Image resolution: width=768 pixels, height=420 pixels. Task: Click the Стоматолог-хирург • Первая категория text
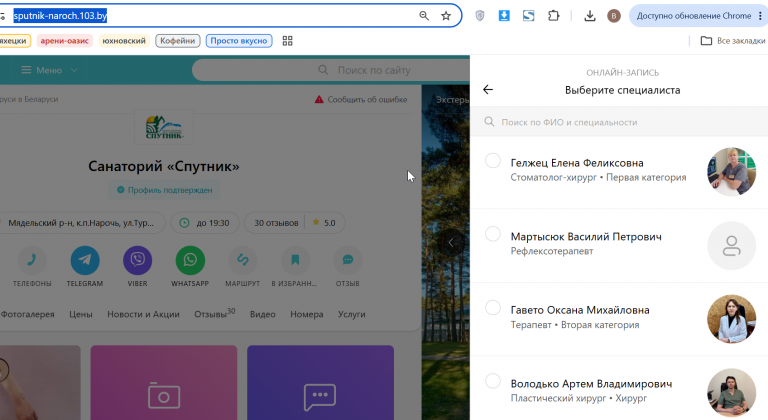[x=598, y=177]
